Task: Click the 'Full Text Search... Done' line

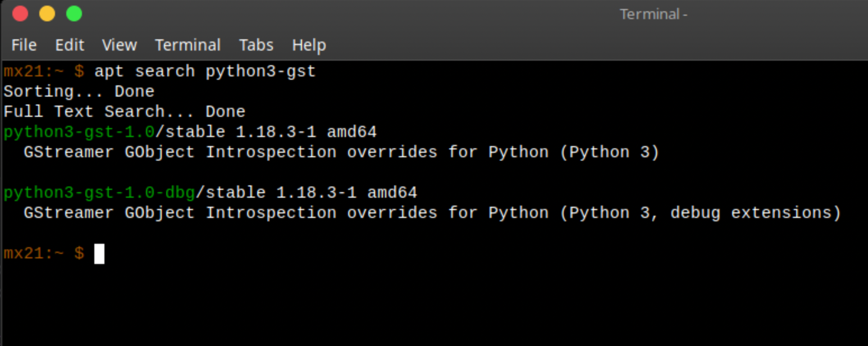Action: click(125, 112)
